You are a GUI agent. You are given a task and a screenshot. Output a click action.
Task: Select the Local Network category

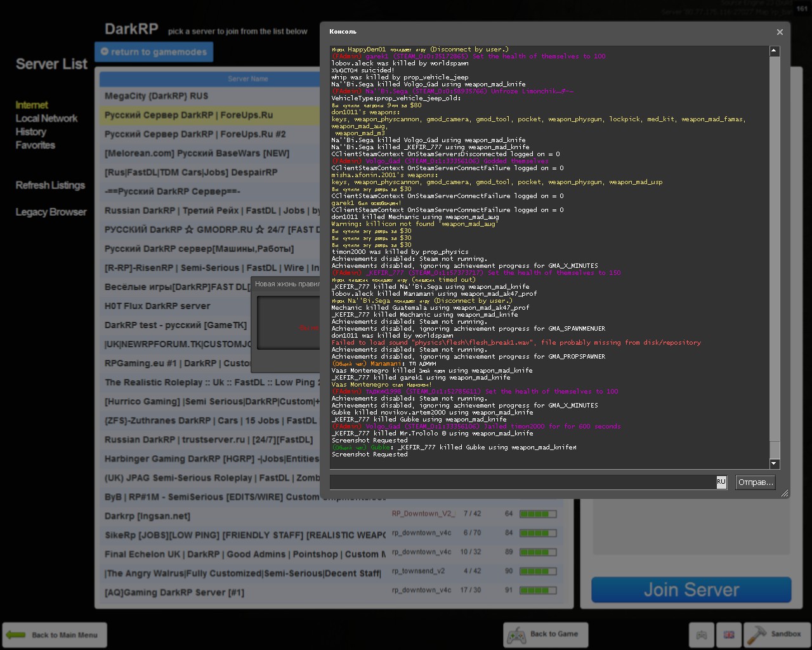click(x=46, y=119)
